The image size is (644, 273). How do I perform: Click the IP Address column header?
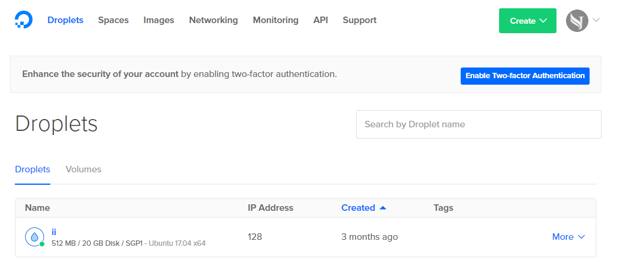tap(271, 208)
